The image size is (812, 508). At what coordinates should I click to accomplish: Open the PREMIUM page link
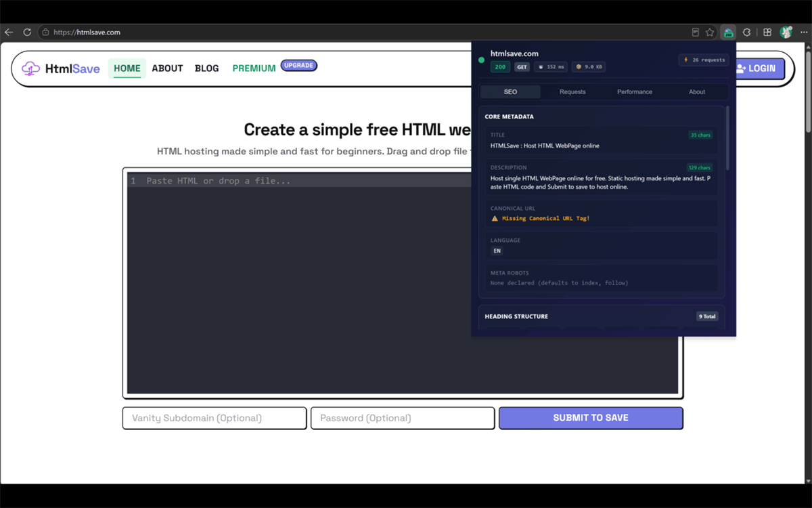(254, 68)
